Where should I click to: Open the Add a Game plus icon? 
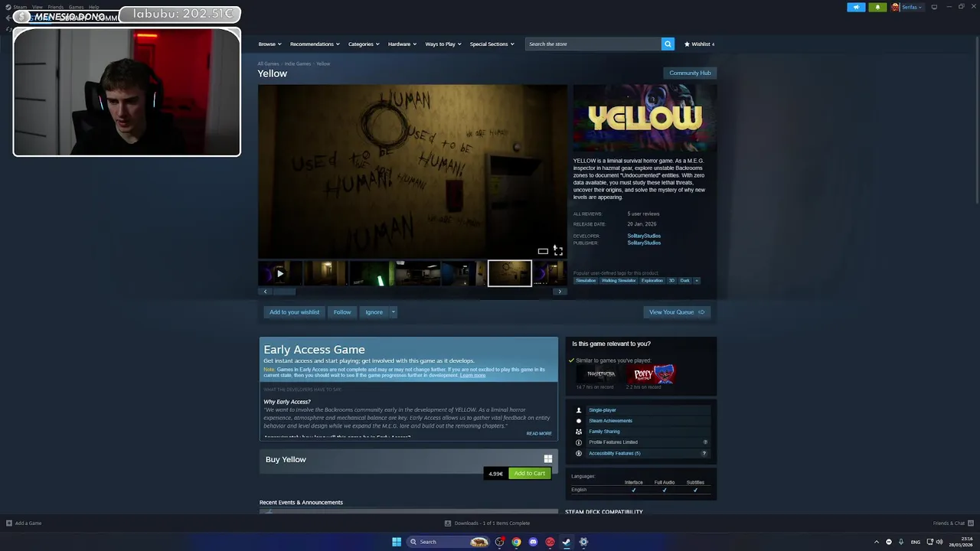coord(9,523)
